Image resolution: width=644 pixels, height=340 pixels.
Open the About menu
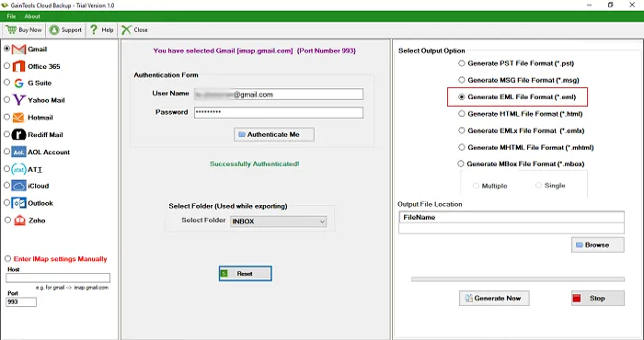pos(32,17)
